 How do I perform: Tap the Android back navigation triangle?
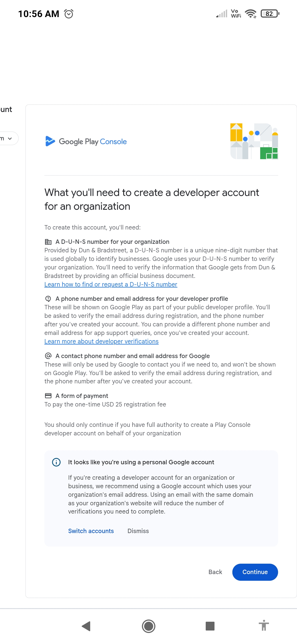tap(86, 626)
